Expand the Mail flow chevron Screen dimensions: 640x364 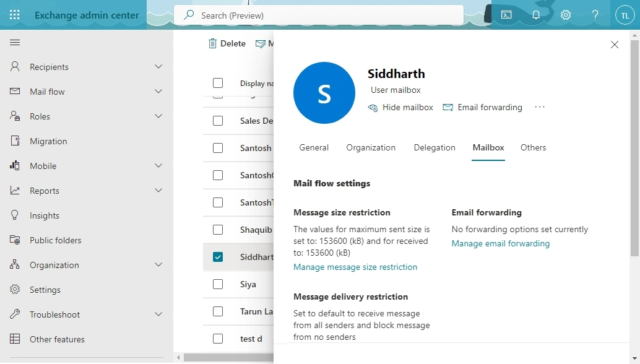pyautogui.click(x=158, y=92)
